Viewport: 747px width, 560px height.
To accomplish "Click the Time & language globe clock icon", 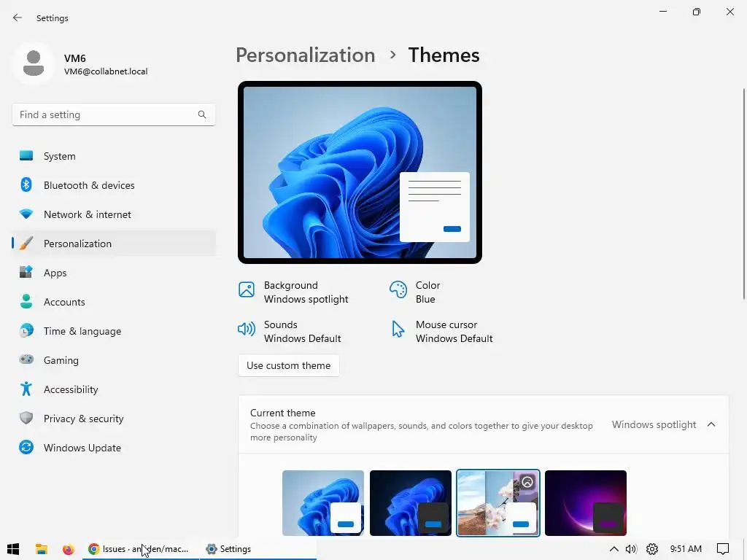I will (x=26, y=330).
